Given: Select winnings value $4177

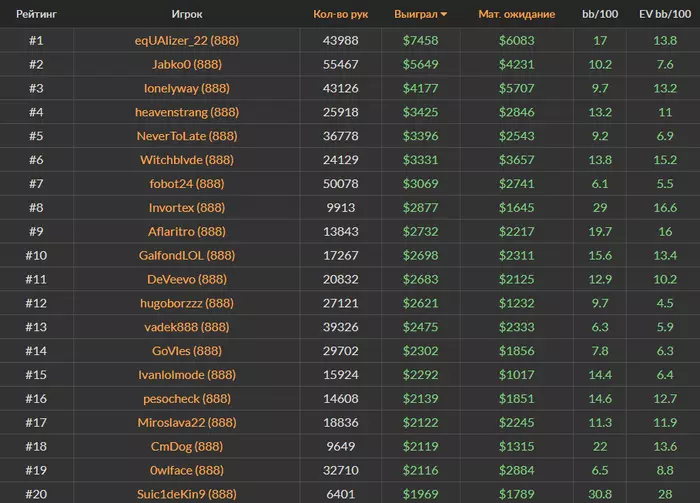Looking at the screenshot, I should coord(421,88).
